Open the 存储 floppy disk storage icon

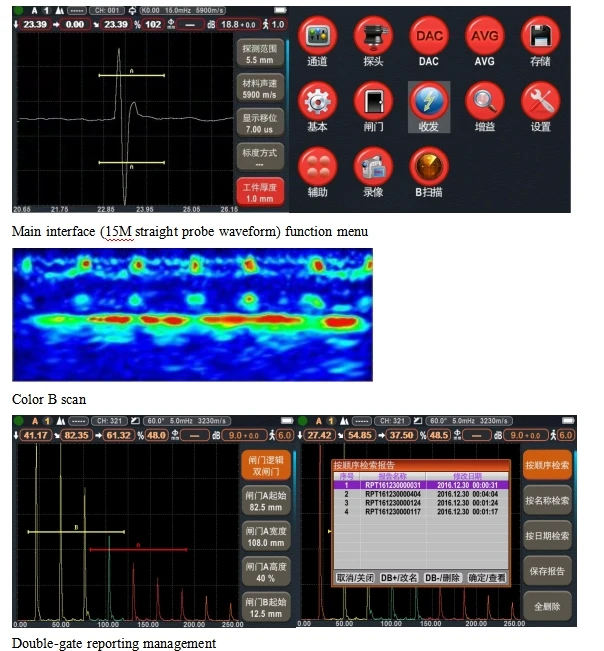[540, 37]
